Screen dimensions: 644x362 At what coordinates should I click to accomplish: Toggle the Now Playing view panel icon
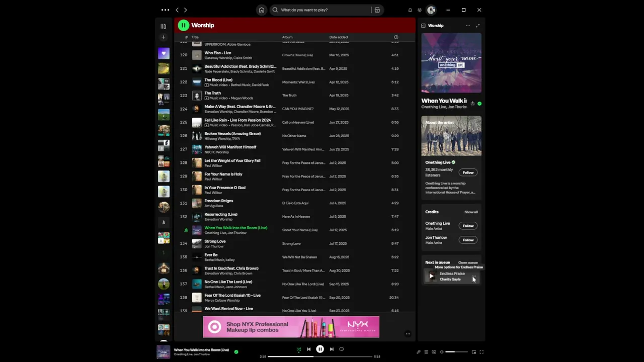(423, 26)
